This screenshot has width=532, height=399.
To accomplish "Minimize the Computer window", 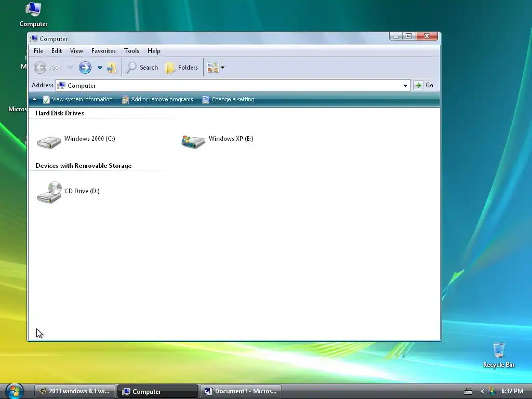I will click(395, 36).
